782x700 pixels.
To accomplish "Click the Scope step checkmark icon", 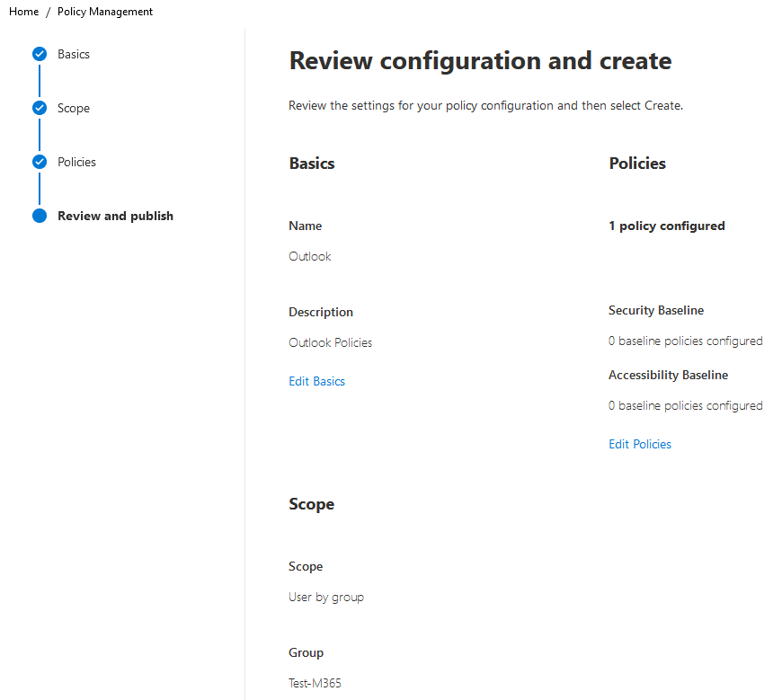I will coord(40,108).
